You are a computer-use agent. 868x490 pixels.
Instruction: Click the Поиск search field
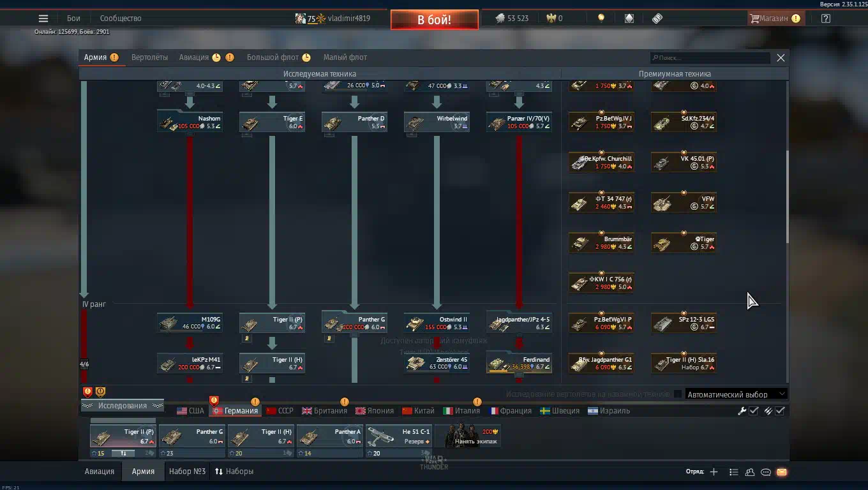[x=710, y=58]
